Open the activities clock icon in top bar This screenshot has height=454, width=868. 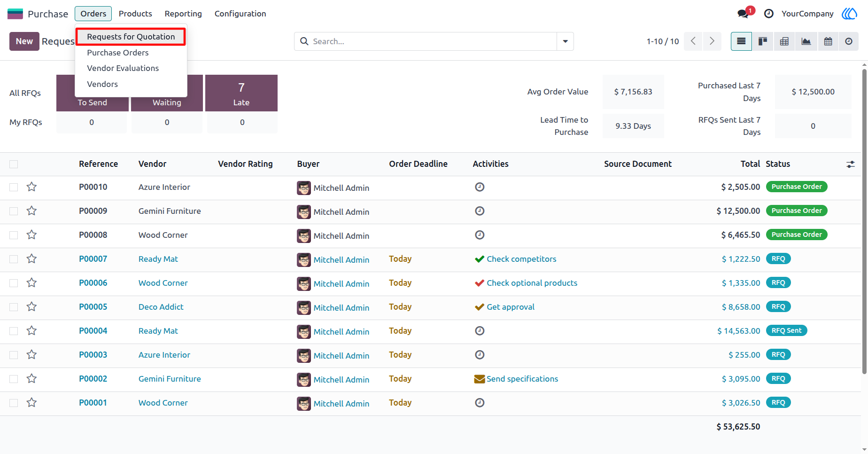[x=769, y=14]
